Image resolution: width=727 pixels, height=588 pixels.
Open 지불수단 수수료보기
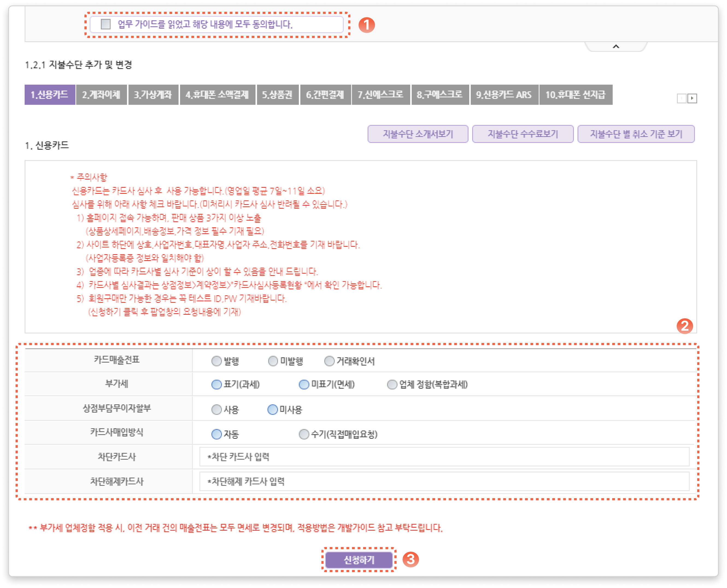point(523,134)
